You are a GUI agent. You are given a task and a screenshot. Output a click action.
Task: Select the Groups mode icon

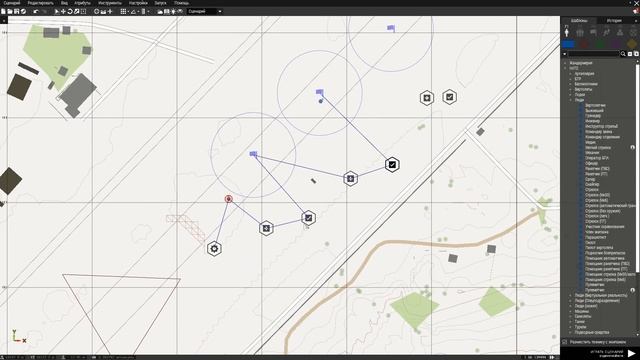(x=580, y=32)
